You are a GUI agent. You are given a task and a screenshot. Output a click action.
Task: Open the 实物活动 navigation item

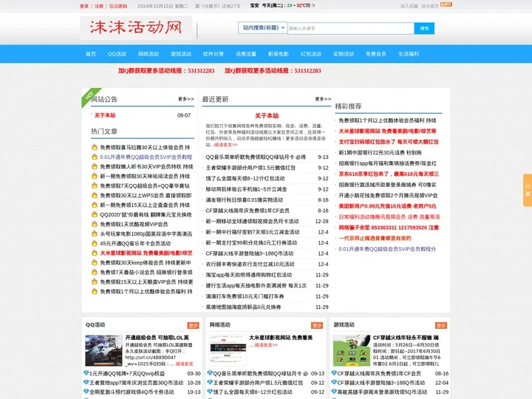click(x=344, y=54)
